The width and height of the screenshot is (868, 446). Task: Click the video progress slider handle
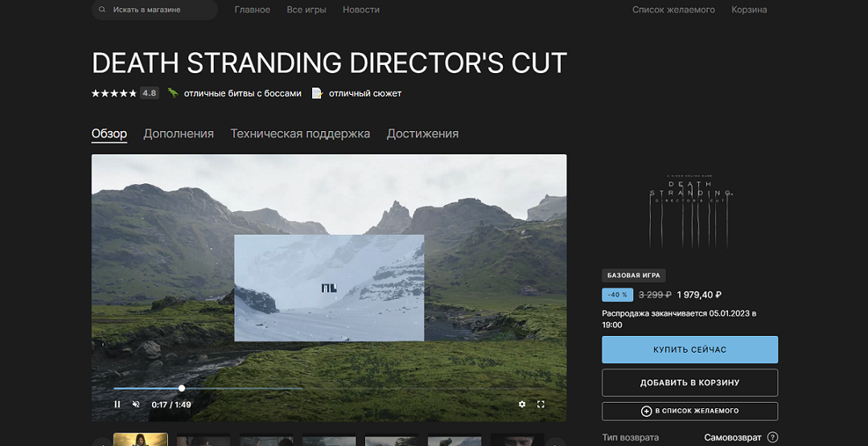pos(182,388)
